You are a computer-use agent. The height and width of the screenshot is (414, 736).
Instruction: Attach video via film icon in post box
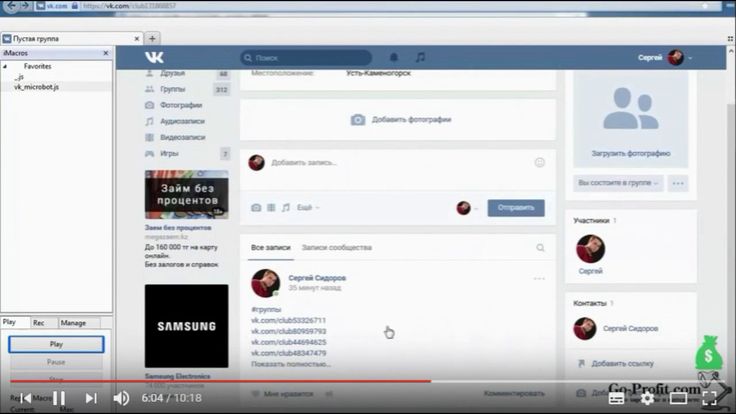(x=271, y=207)
